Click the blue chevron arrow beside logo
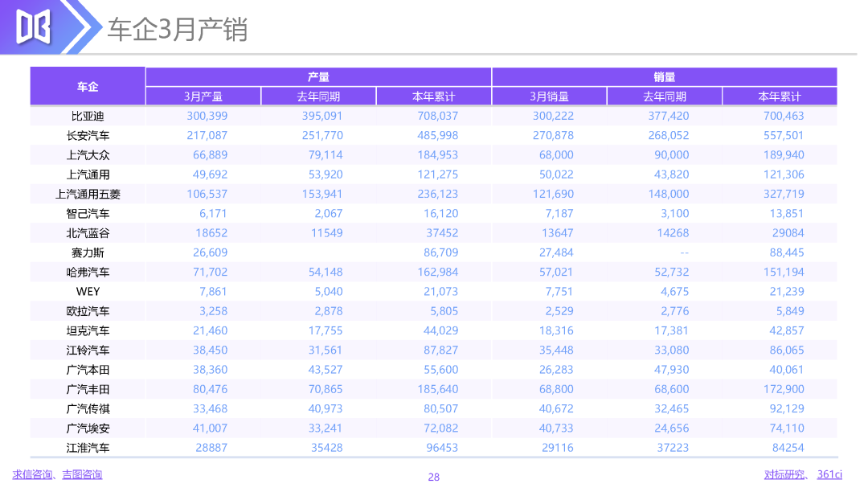This screenshot has height=488, width=868. pyautogui.click(x=82, y=27)
